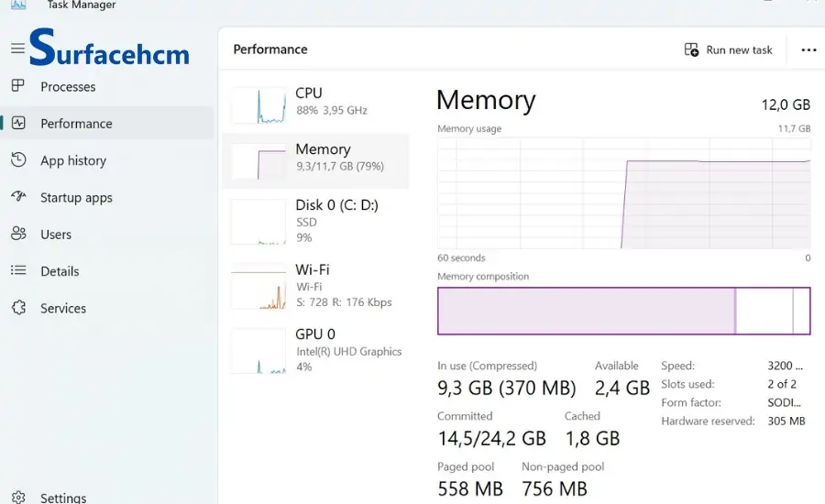Click the Available value 2,4 GB
Screen dimensions: 825x504
[622, 389]
